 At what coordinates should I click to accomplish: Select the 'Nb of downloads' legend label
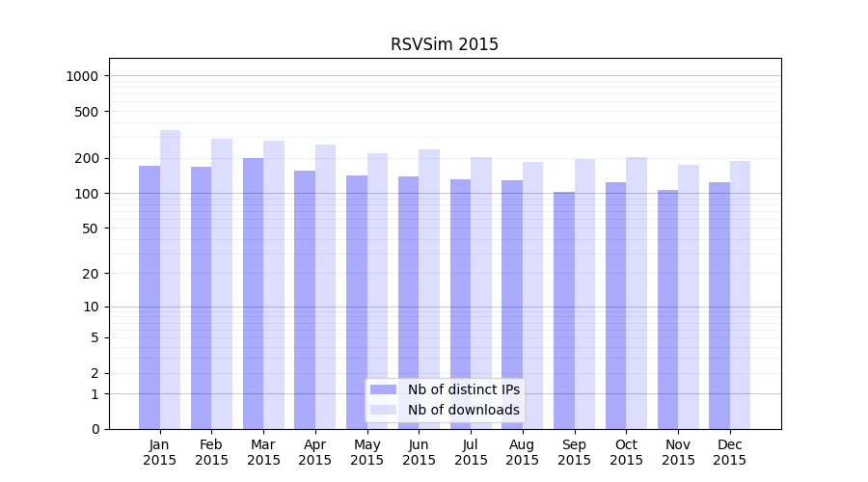463,410
